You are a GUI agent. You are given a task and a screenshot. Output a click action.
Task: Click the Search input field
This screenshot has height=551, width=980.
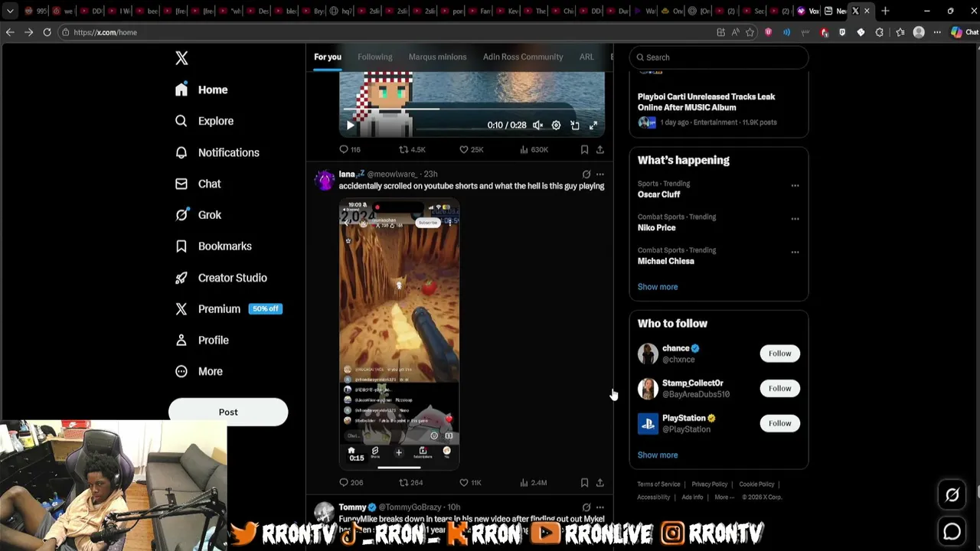click(x=719, y=57)
